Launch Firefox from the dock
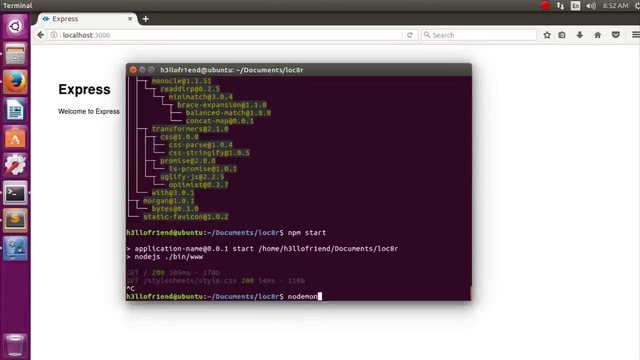 [15, 82]
